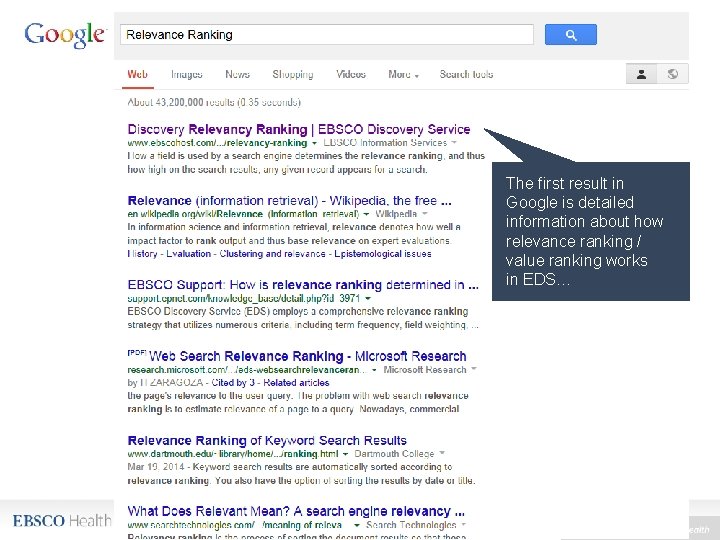
Task: Open Wikipedia Relevance information retrieval result
Action: (289, 201)
